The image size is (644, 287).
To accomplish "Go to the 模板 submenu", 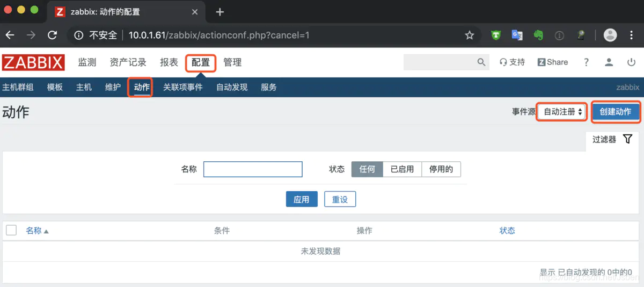I will (55, 87).
